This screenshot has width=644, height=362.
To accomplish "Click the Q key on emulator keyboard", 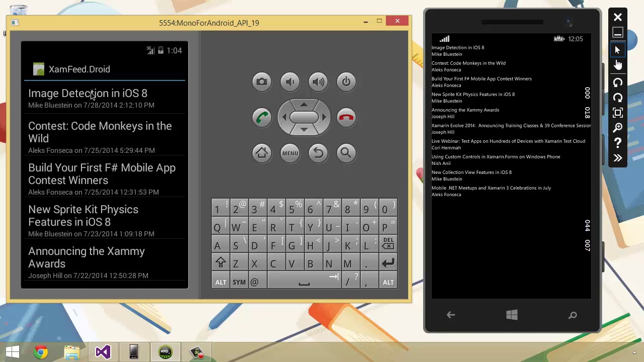I will click(x=220, y=227).
